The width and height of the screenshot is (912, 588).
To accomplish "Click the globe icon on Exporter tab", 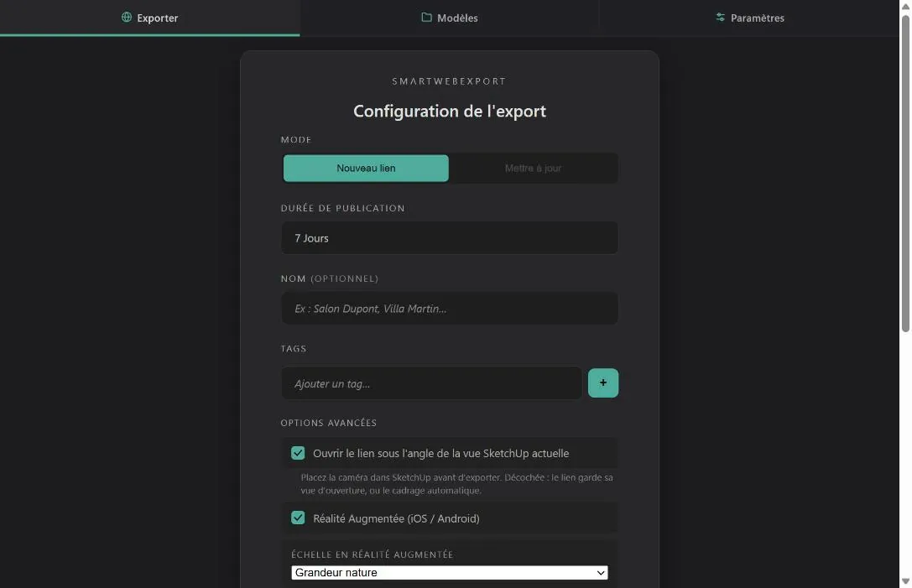I will (126, 18).
